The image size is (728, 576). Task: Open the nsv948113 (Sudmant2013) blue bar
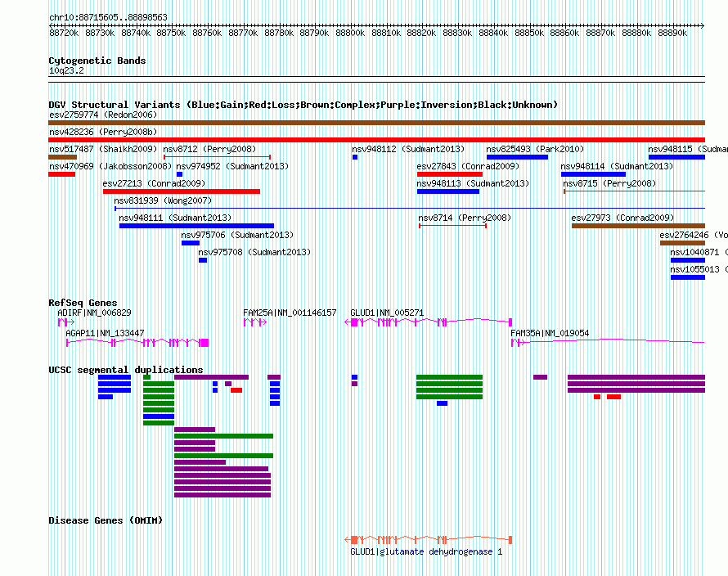(x=448, y=191)
